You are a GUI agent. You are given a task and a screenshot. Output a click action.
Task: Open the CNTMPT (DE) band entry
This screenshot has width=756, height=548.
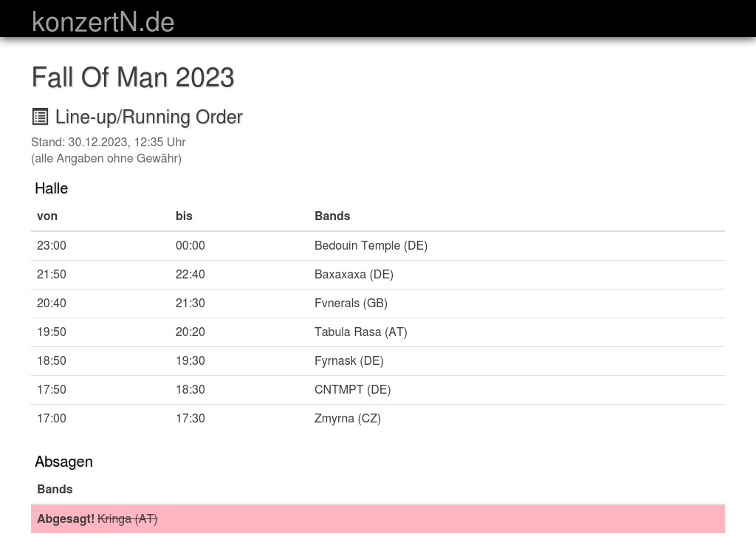(x=352, y=389)
